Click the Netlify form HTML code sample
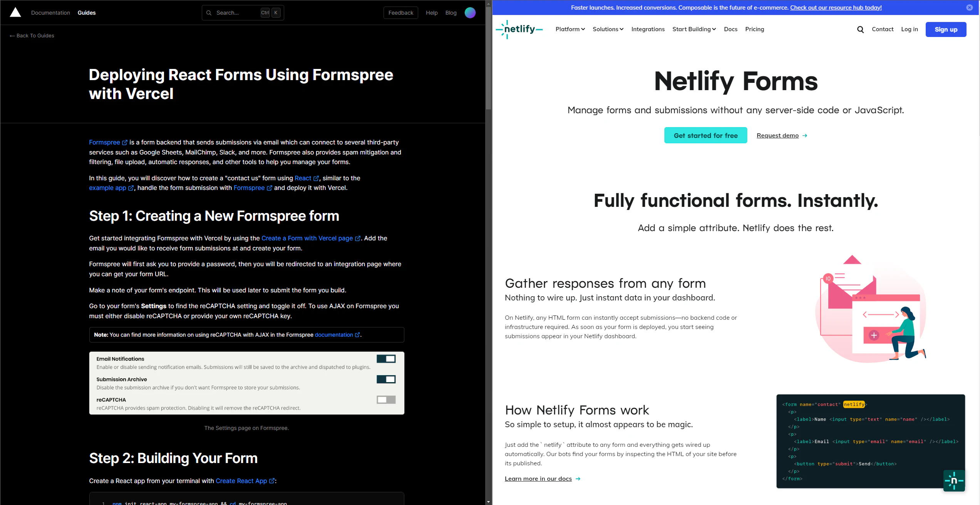This screenshot has width=980, height=505. coord(870,441)
